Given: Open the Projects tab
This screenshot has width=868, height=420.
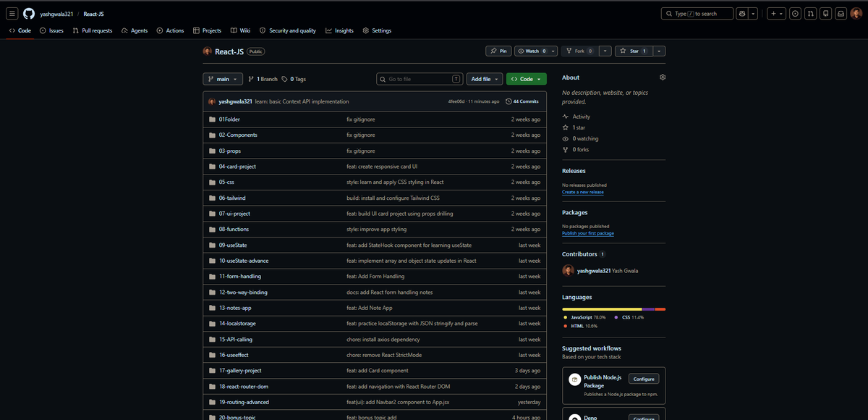Looking at the screenshot, I should (207, 30).
